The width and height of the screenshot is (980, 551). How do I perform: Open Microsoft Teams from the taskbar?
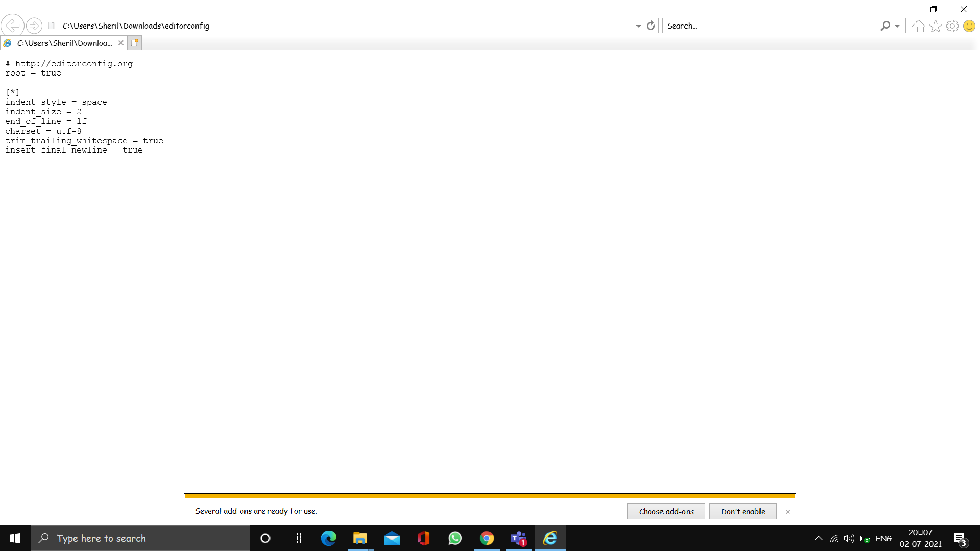click(519, 538)
